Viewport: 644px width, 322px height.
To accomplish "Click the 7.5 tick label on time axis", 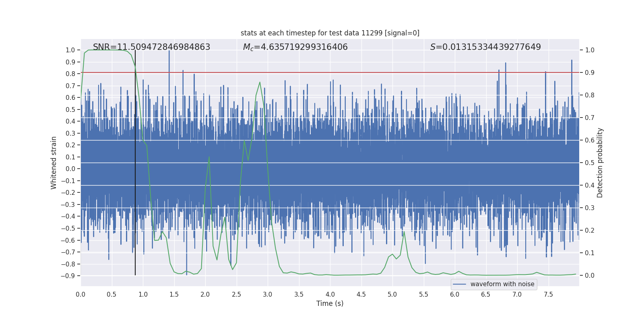I will [x=548, y=294].
